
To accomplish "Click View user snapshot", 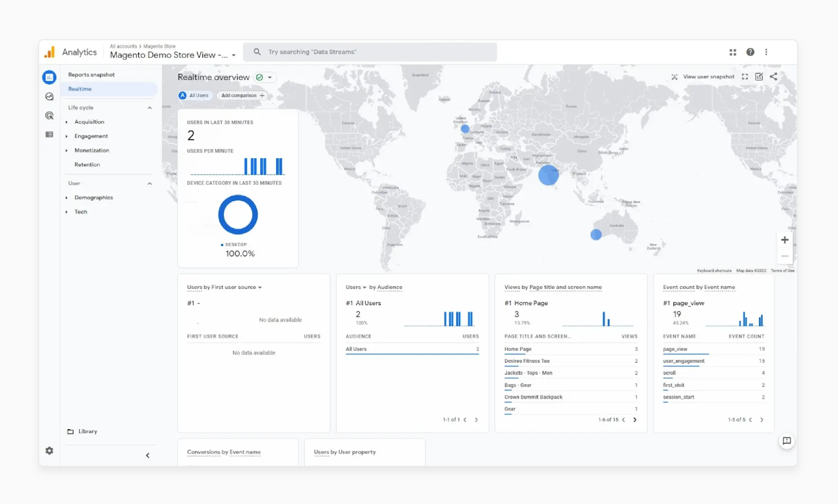I will click(702, 76).
